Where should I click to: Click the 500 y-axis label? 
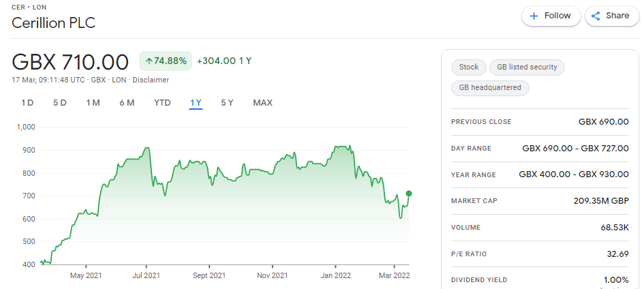tap(29, 242)
